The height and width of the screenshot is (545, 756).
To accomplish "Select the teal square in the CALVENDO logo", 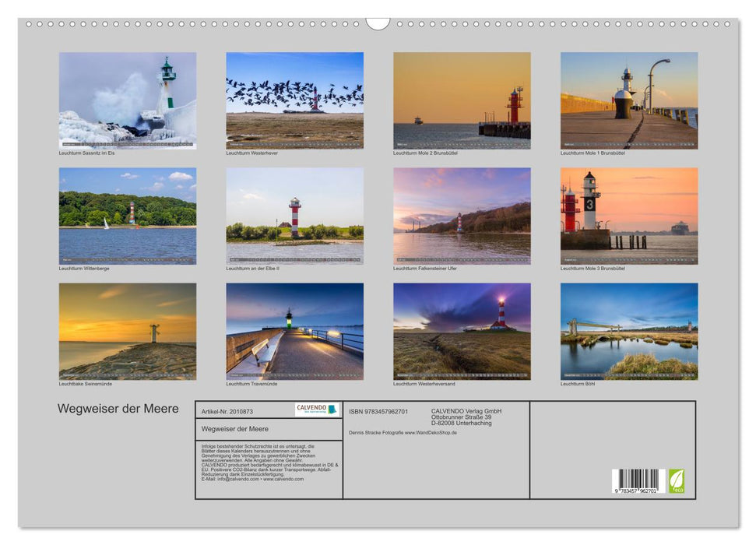I will tap(332, 408).
